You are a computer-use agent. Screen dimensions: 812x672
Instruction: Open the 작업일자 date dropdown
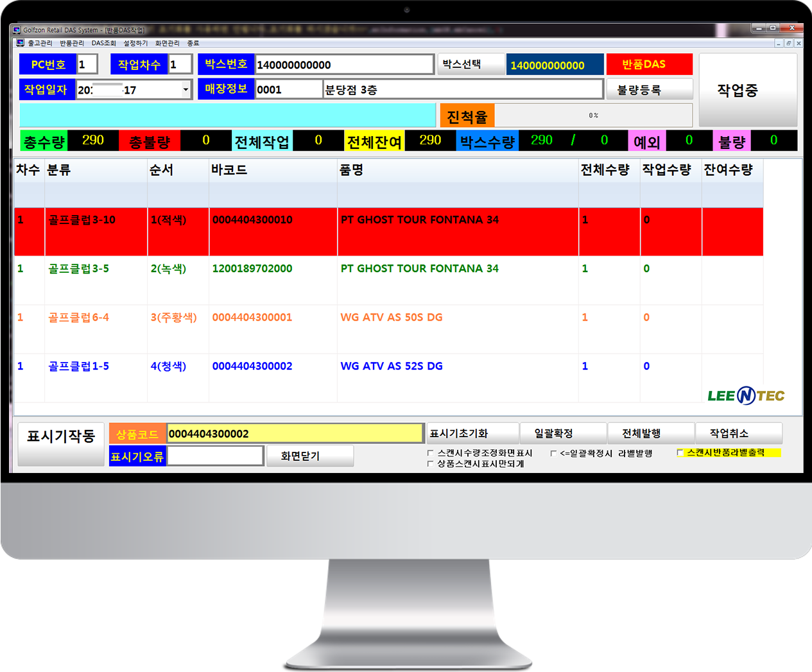pos(186,89)
